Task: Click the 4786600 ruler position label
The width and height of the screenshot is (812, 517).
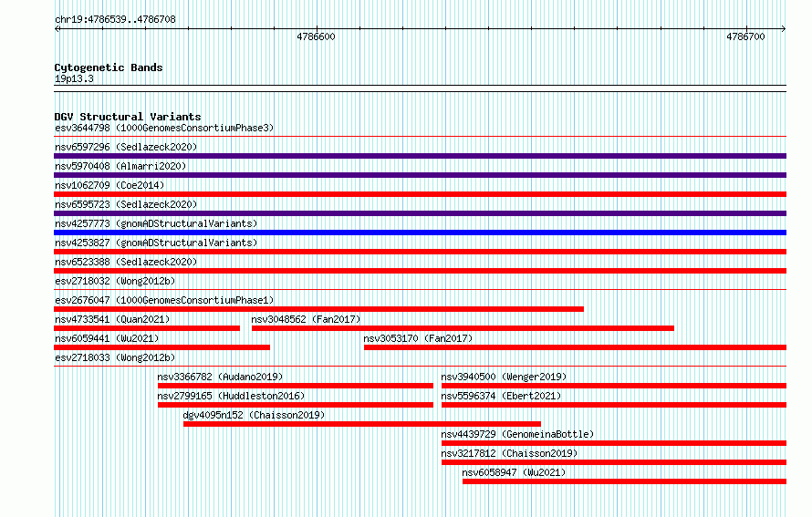Action: 316,36
